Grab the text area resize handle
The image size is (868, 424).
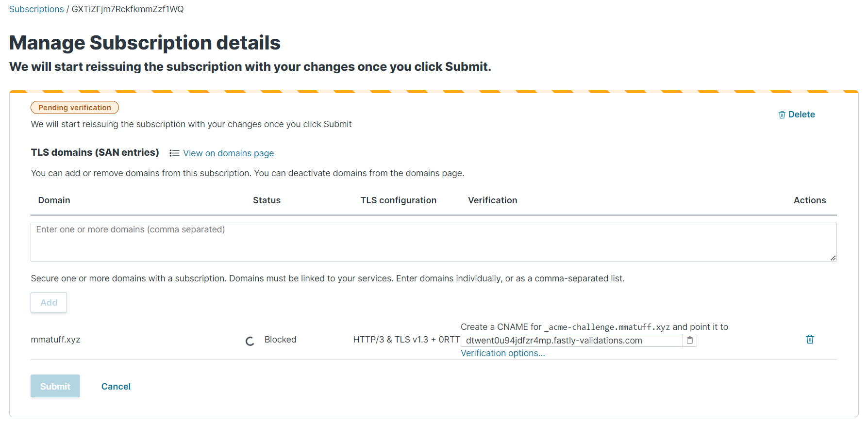click(x=833, y=258)
